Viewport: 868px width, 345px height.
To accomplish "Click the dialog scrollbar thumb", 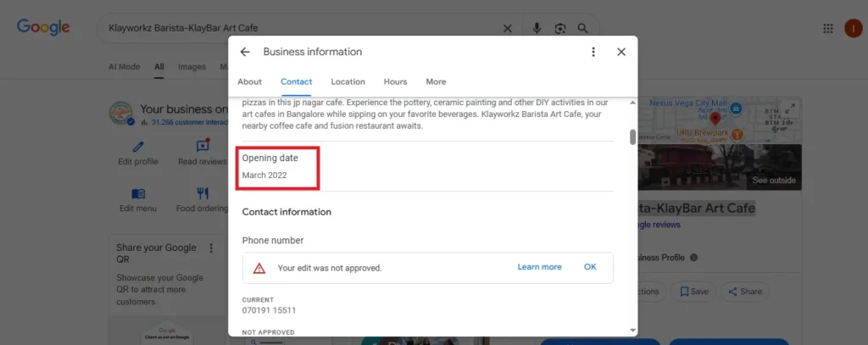I will [632, 136].
